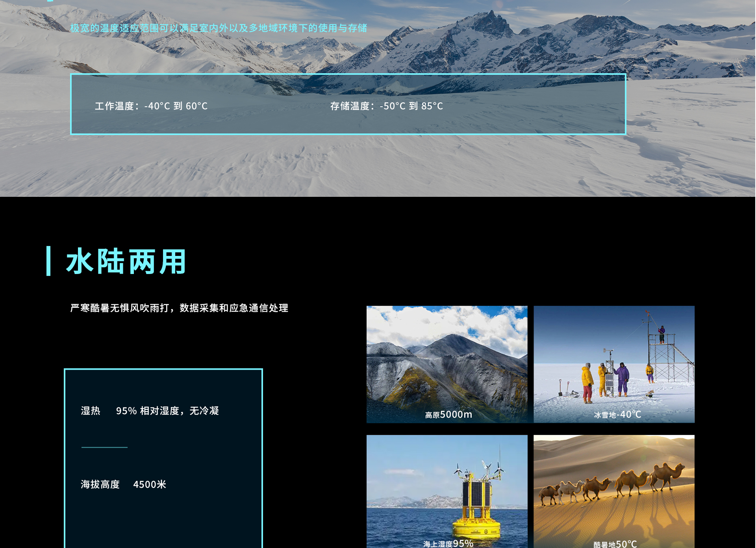Image resolution: width=756 pixels, height=548 pixels.
Task: Click the 海上湿度95% caption label
Action: tap(448, 544)
